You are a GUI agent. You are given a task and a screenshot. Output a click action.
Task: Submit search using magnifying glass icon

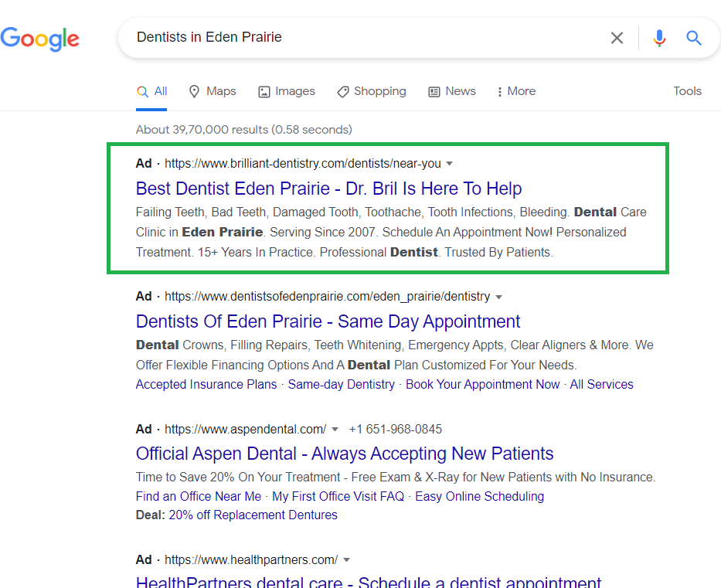pos(693,38)
